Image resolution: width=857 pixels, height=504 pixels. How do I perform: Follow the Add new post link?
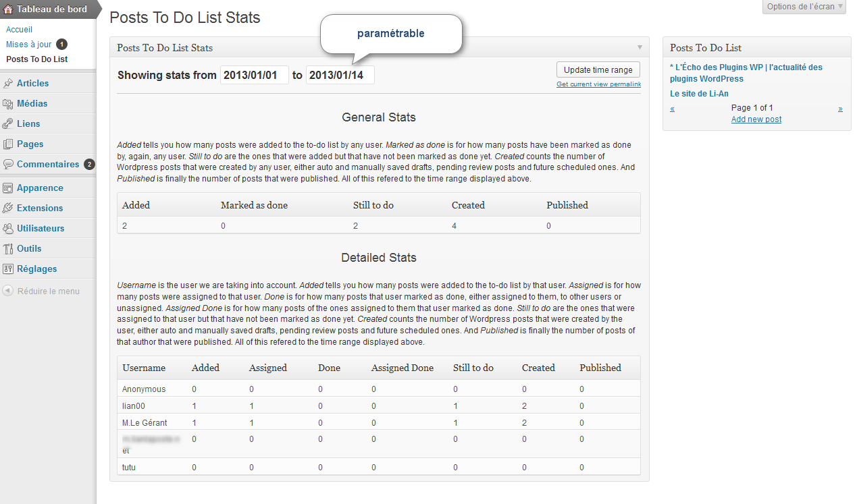pyautogui.click(x=756, y=119)
